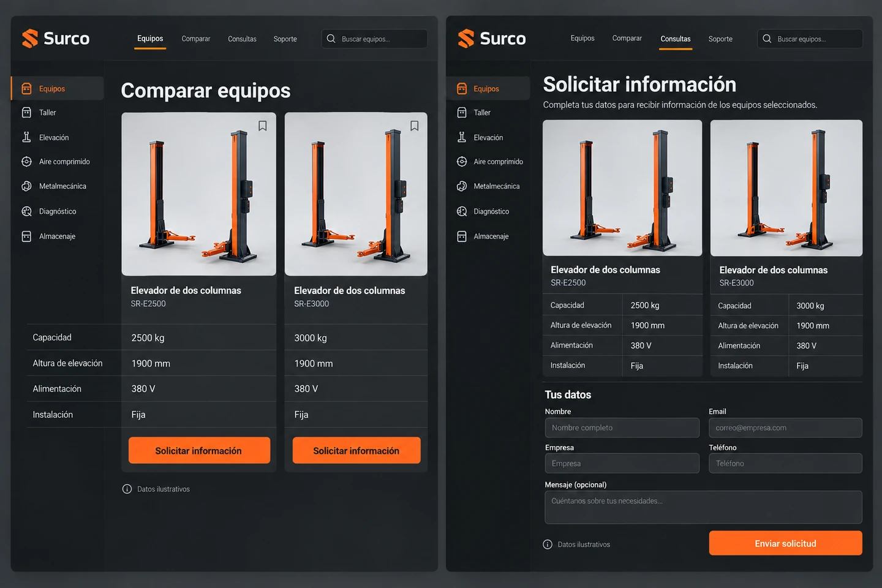Submit the form with Enviar solicitud
Screen dimensions: 882x588
[x=785, y=543]
